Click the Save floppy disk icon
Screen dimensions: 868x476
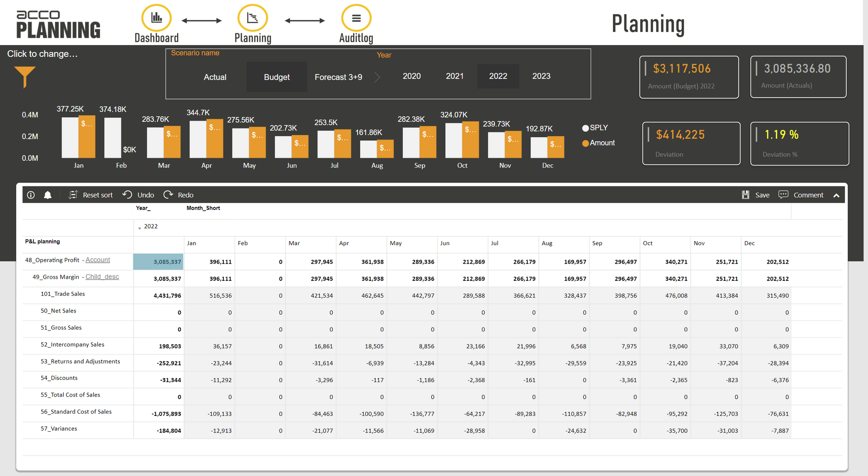click(x=745, y=195)
